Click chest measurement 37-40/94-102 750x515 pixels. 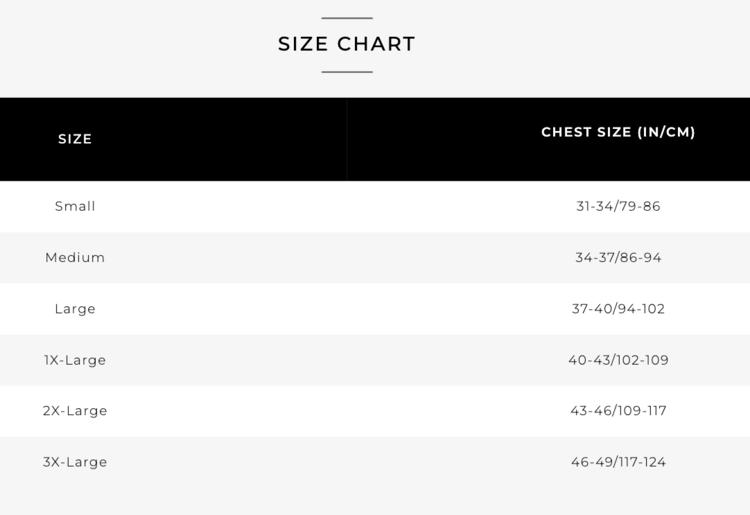pos(618,309)
